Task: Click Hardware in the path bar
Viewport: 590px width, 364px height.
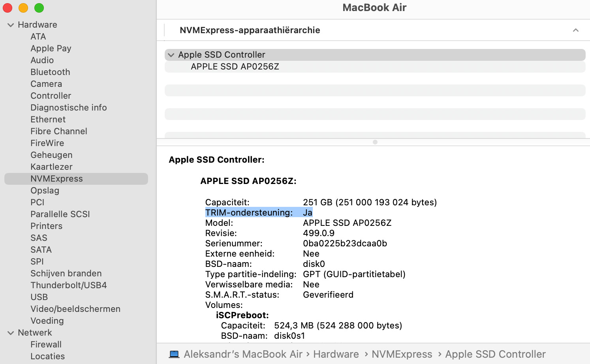Action: point(336,354)
